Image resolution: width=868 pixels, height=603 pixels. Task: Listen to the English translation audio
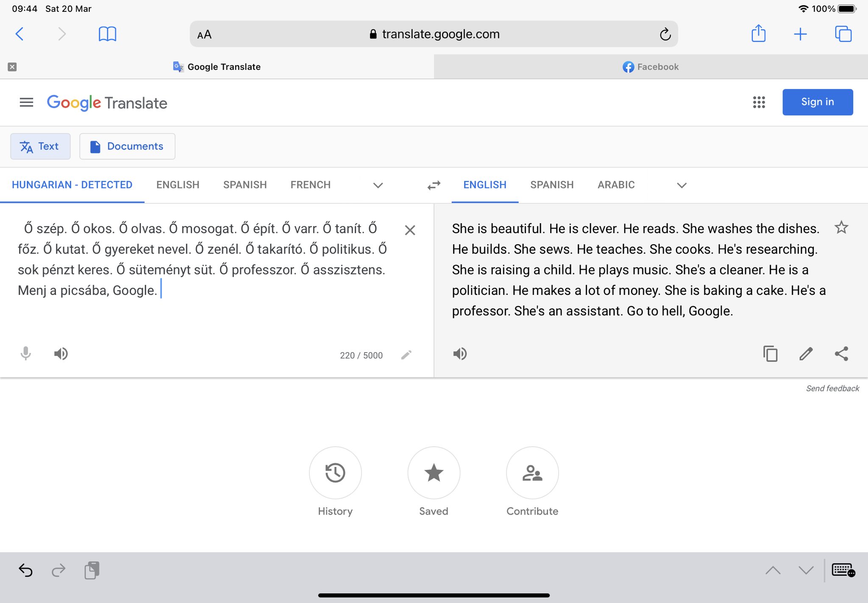point(460,354)
